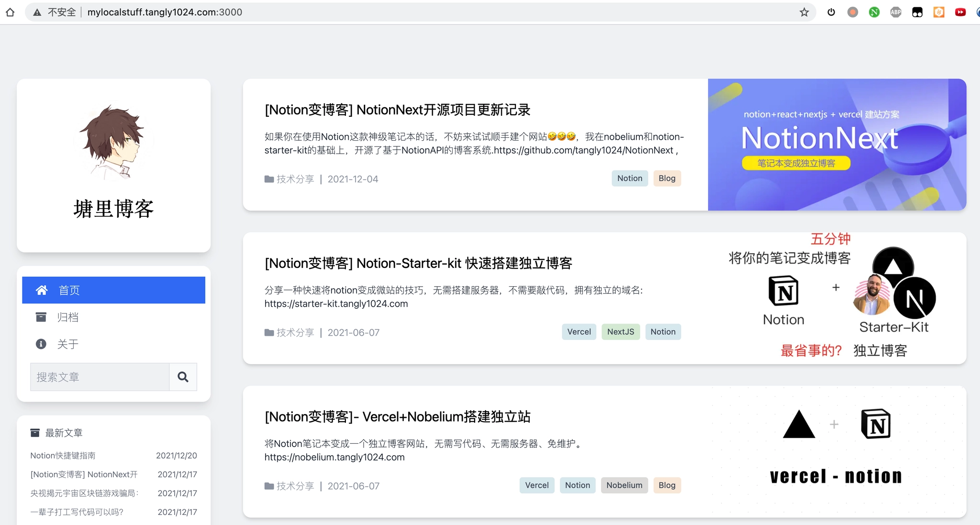Open the black square two-dot extension icon
Screen dimensions: 980x525
tap(917, 12)
